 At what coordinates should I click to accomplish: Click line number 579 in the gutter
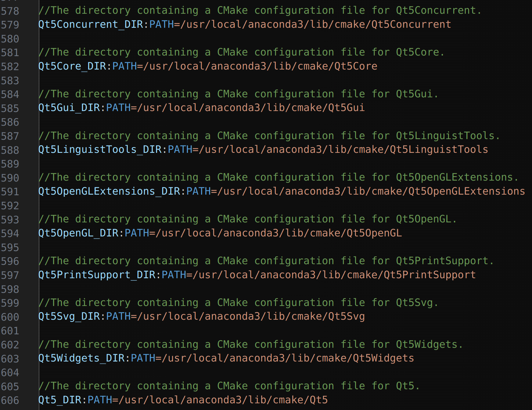tap(10, 25)
